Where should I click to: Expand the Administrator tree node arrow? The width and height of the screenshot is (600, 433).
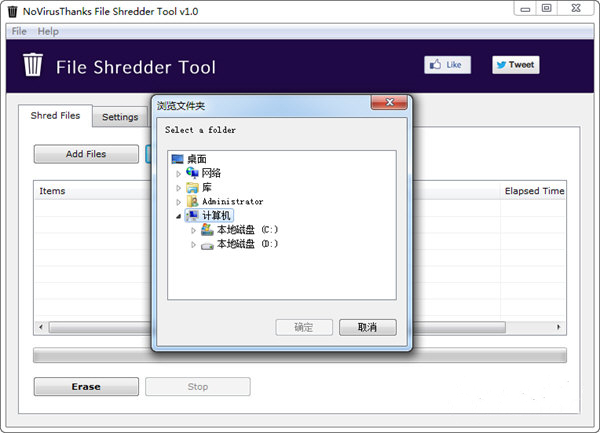(x=179, y=201)
